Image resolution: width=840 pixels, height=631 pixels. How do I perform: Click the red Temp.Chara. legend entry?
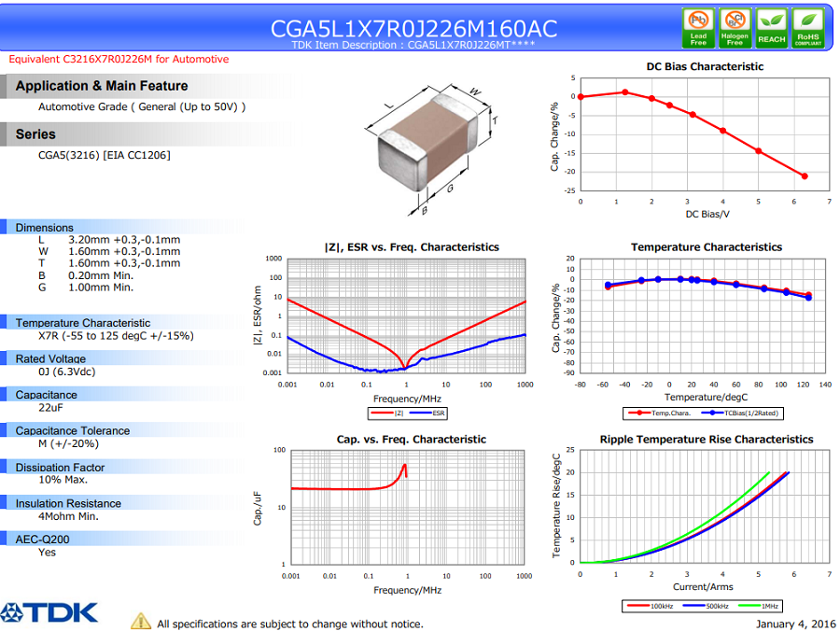pos(660,413)
